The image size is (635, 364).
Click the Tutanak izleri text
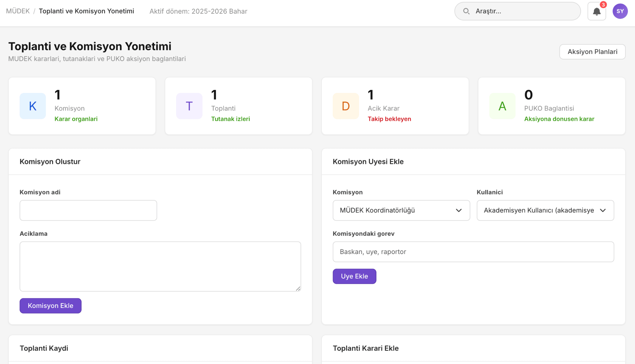coord(230,119)
